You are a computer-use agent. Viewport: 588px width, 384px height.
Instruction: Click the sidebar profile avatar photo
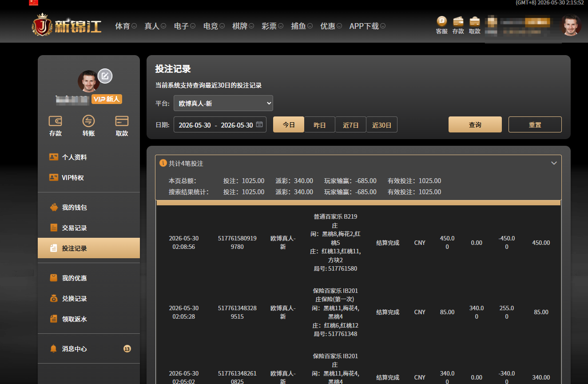coord(88,81)
